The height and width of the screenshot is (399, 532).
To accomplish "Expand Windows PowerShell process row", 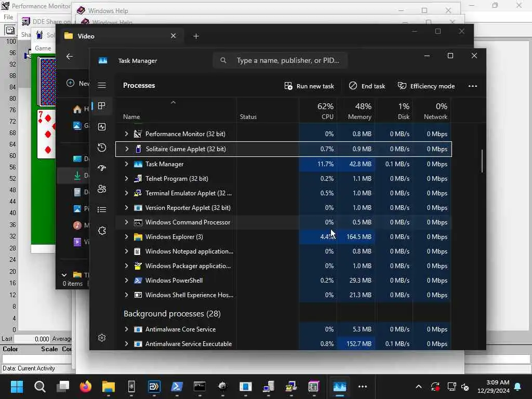I will tap(126, 281).
